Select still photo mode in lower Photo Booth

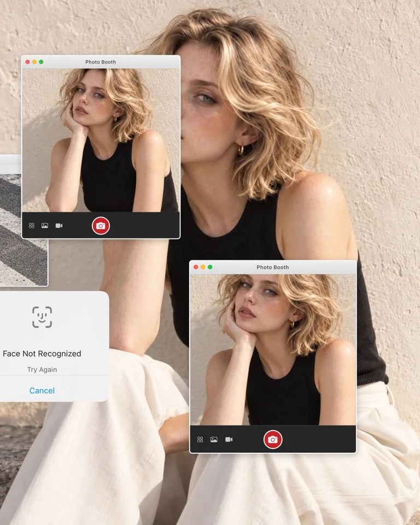point(214,439)
